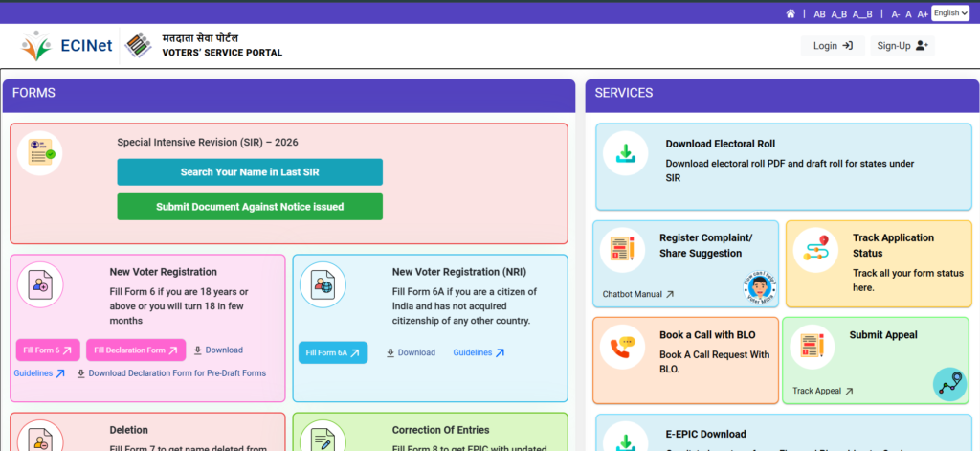Click the Submit Appeal icon
The image size is (980, 451).
click(x=813, y=347)
